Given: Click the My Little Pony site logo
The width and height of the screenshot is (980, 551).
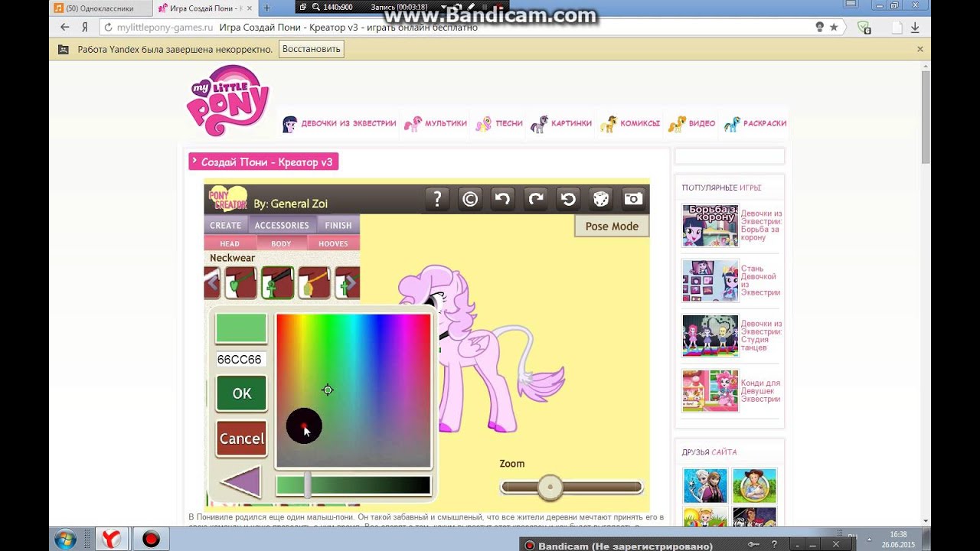Looking at the screenshot, I should click(227, 100).
